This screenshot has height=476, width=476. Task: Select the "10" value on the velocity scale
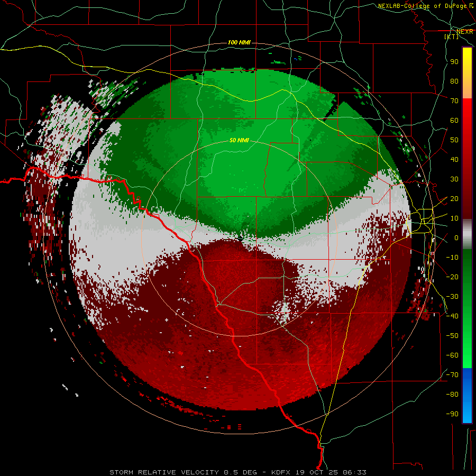click(454, 218)
